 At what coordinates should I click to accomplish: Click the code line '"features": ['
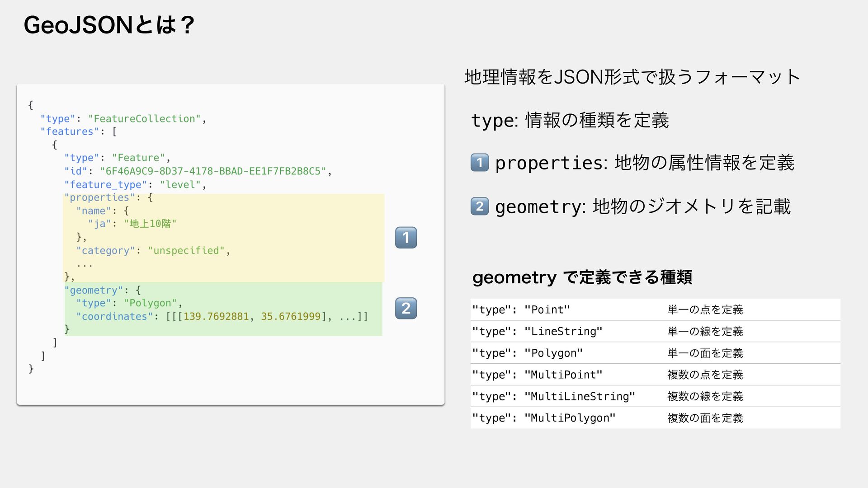click(x=79, y=131)
